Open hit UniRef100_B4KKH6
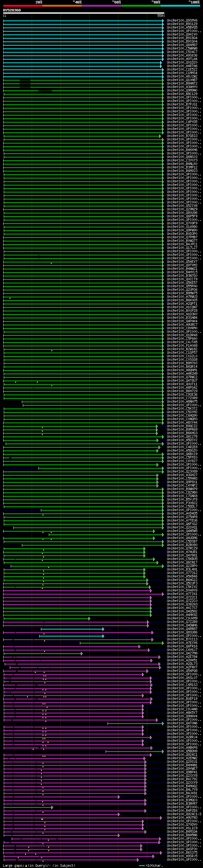This screenshot has width=203, height=868. pyautogui.click(x=182, y=150)
